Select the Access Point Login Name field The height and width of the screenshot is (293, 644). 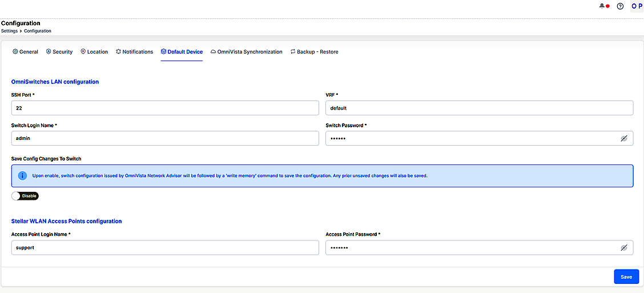(165, 247)
